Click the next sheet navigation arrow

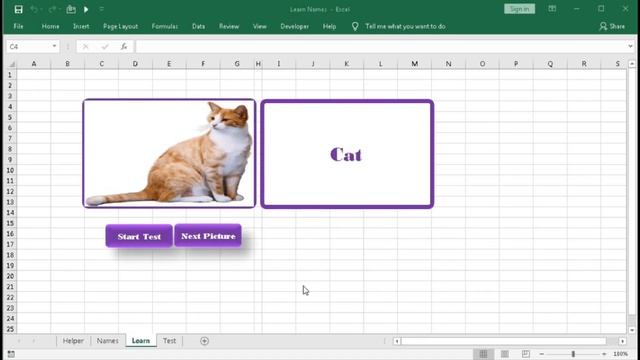click(33, 341)
